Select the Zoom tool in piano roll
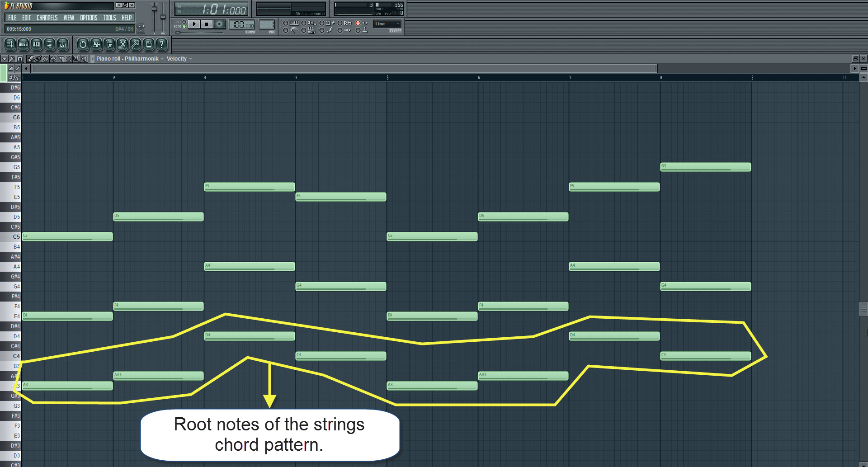The image size is (868, 467). pos(75,58)
